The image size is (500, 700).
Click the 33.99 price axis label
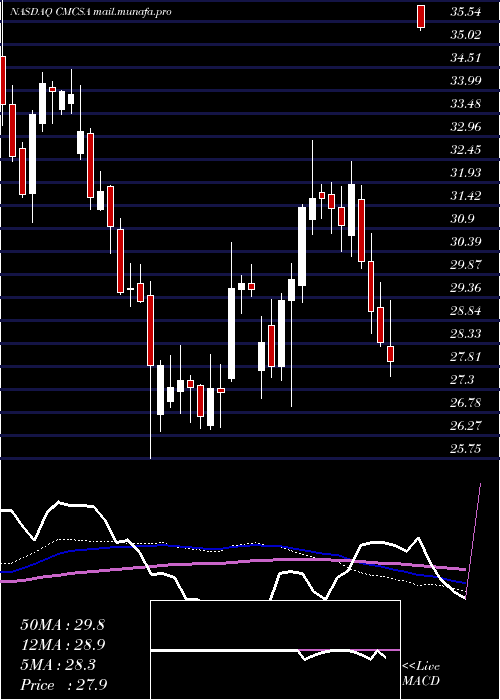pyautogui.click(x=465, y=81)
